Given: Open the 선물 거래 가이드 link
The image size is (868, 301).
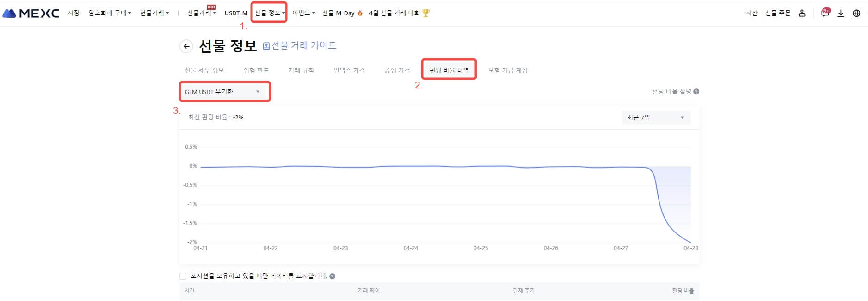Looking at the screenshot, I should coord(299,45).
